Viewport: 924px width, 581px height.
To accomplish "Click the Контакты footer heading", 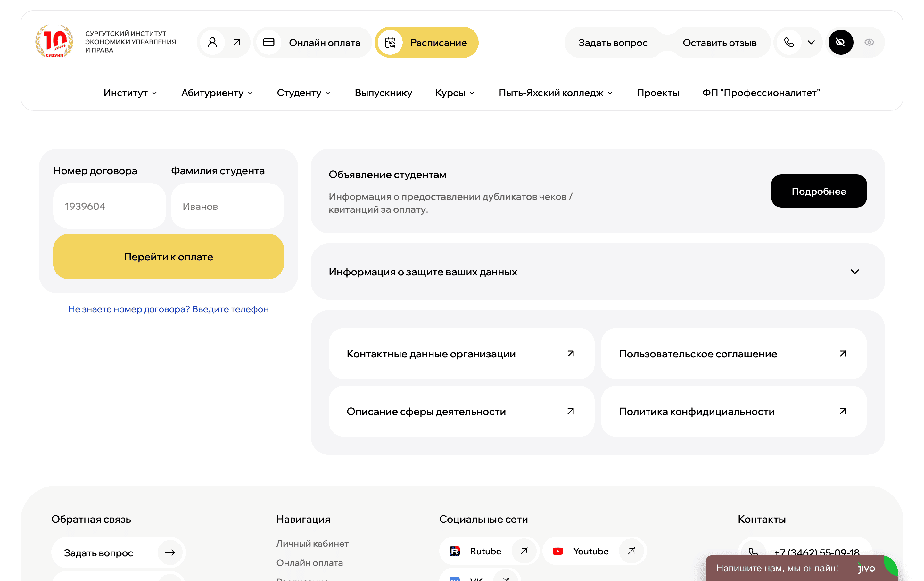I will 761,519.
